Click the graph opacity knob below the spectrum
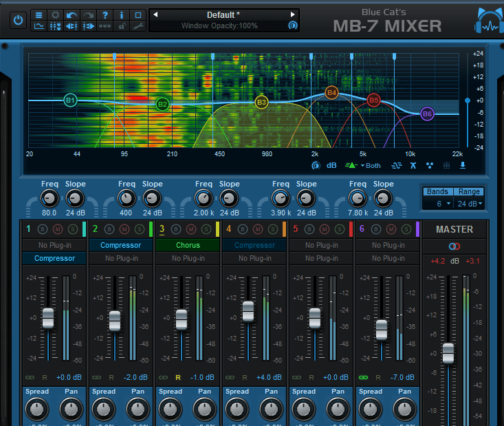504x426 pixels. (x=316, y=166)
